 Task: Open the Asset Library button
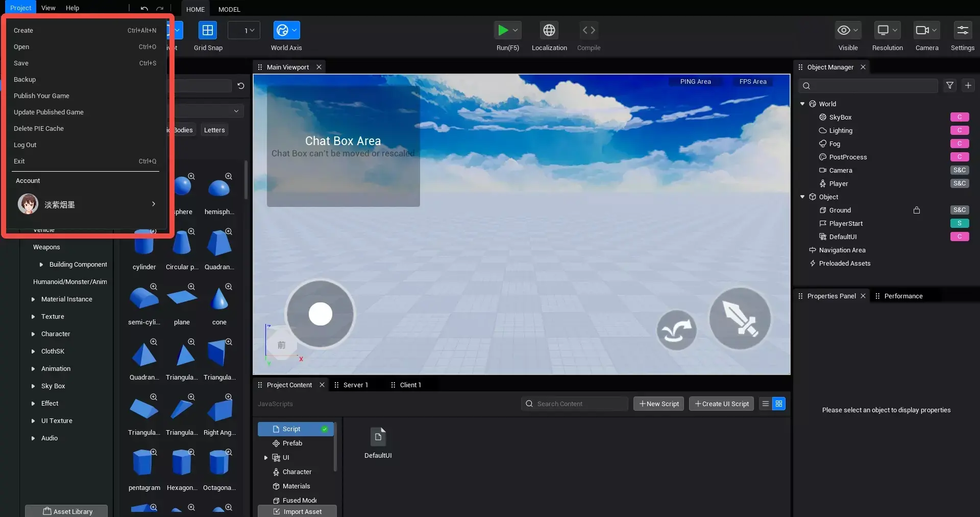66,511
